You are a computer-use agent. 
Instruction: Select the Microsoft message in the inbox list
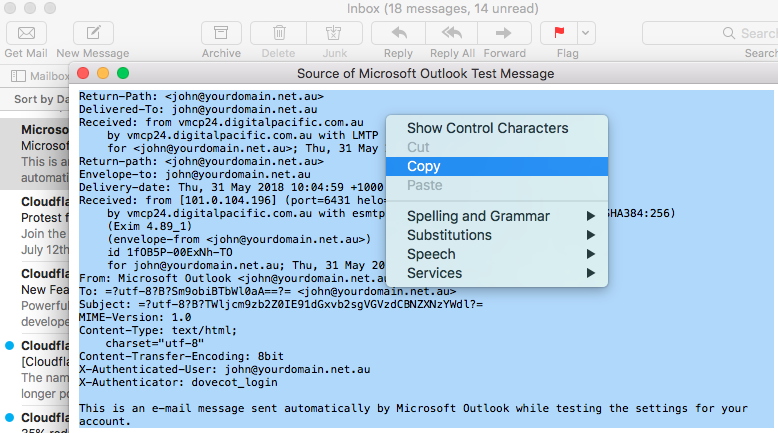coord(35,153)
